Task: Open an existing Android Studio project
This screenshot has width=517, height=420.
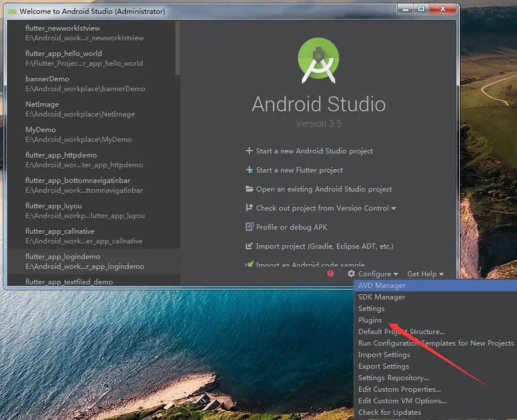Action: coord(324,189)
